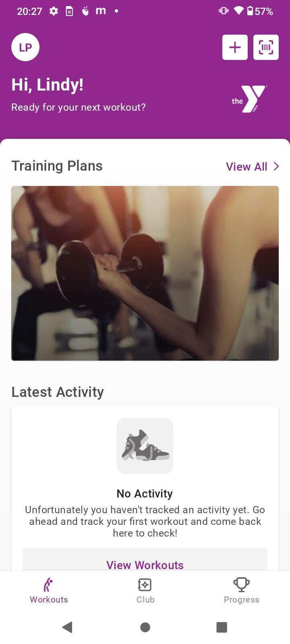Tap the Android home circle button
Screen dimensions: 290x644
click(145, 627)
